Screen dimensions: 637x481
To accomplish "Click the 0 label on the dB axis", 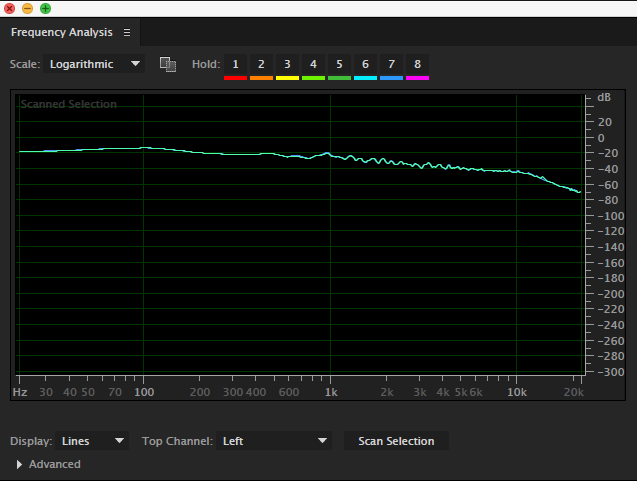I will (601, 138).
